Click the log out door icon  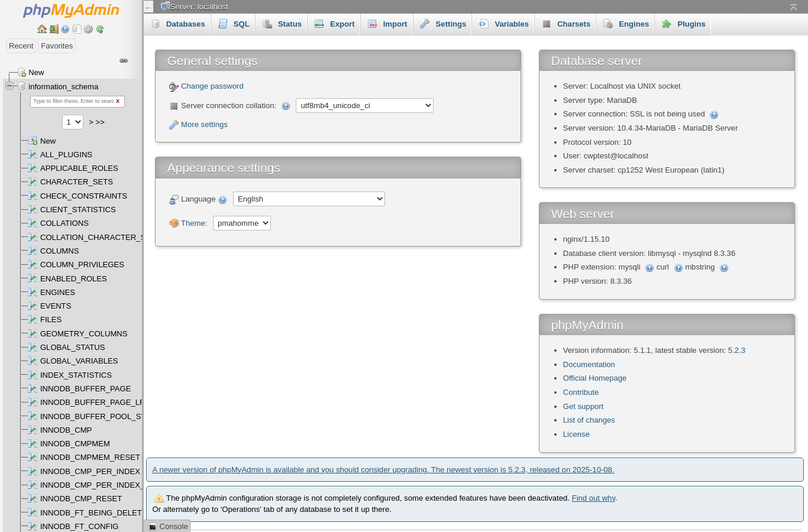point(54,29)
